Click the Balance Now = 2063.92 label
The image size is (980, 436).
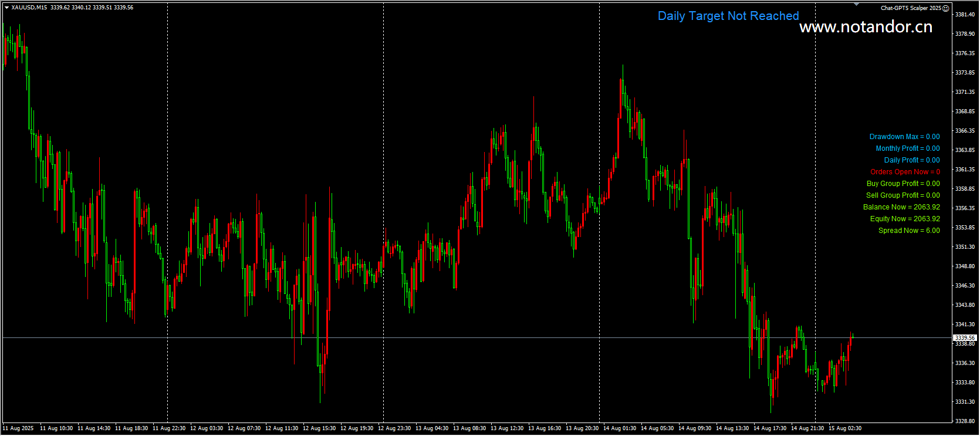point(901,207)
